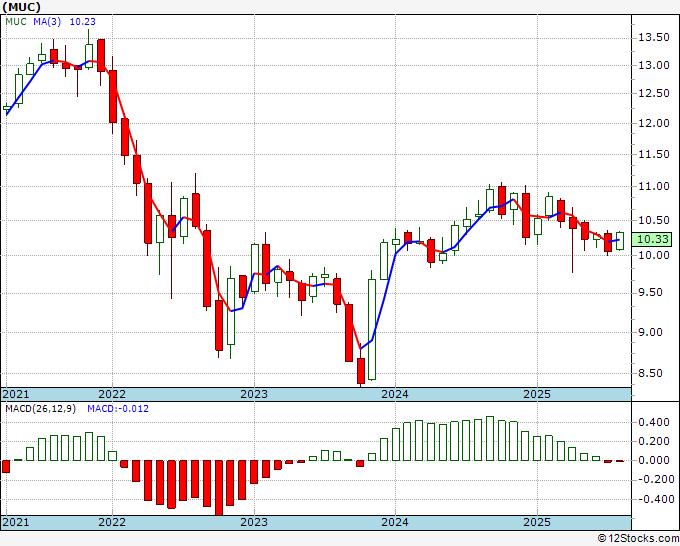Click the tallest MACD bar in late 2024

[x=490, y=438]
